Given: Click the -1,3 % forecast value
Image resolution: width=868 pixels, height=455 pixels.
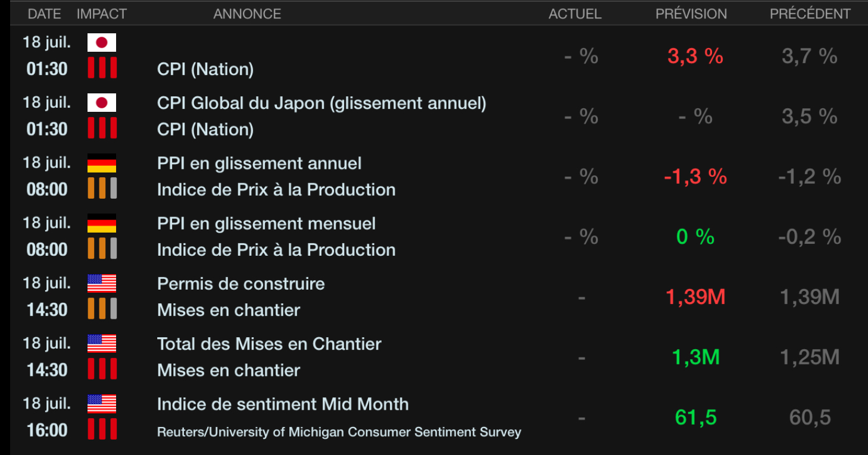Looking at the screenshot, I should click(695, 177).
